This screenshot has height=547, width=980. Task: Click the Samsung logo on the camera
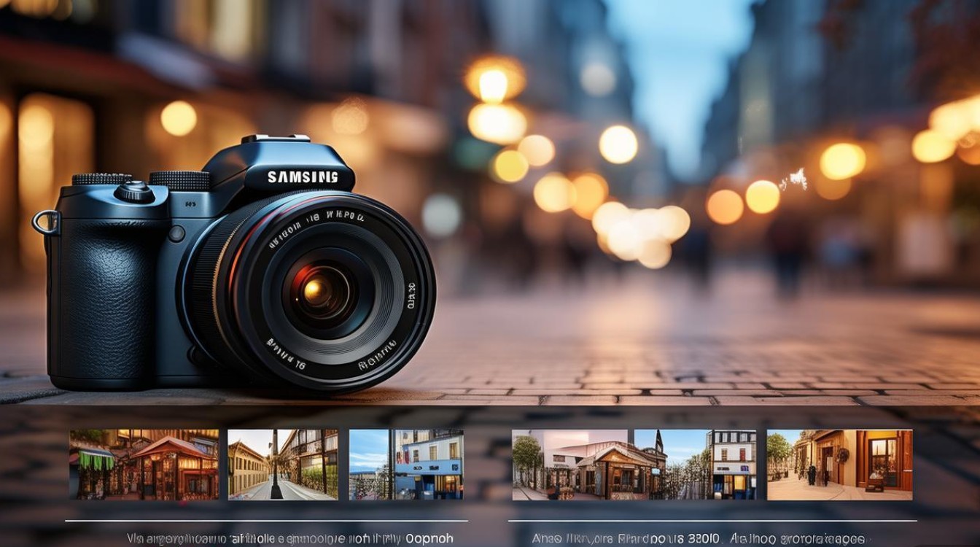302,177
